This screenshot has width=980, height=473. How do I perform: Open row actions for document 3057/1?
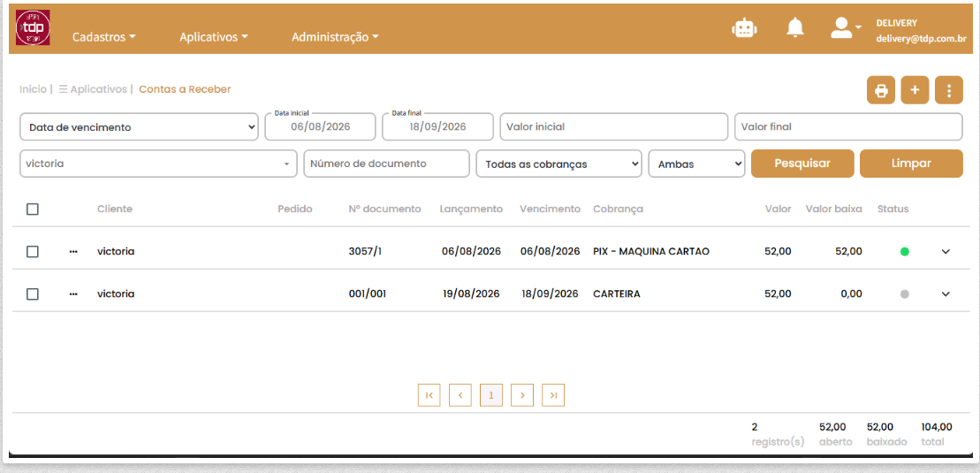point(73,251)
